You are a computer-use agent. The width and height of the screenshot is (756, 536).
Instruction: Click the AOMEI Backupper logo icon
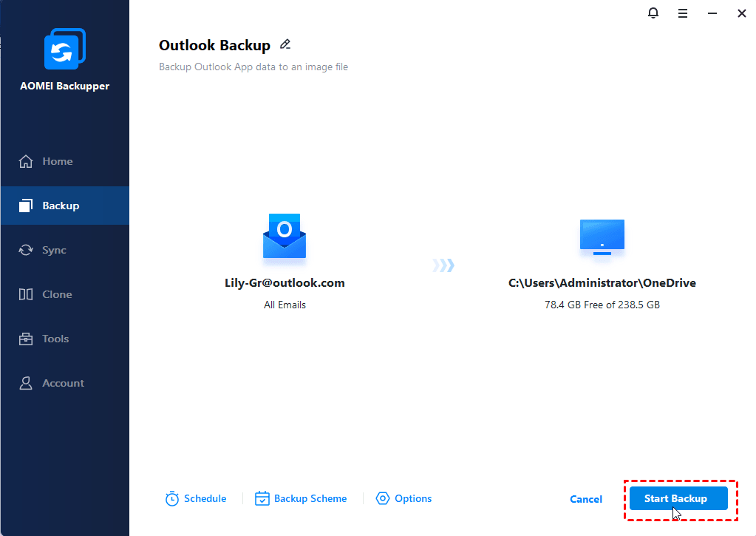(65, 50)
